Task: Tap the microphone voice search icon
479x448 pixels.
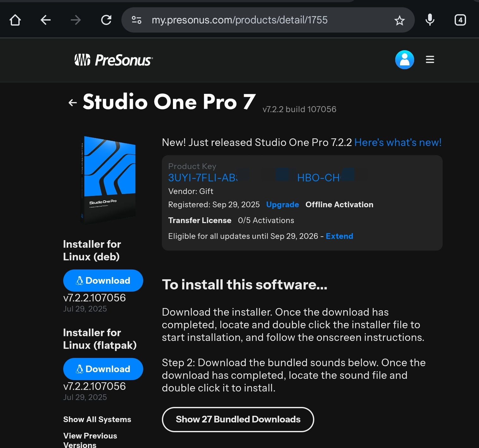Action: [430, 20]
